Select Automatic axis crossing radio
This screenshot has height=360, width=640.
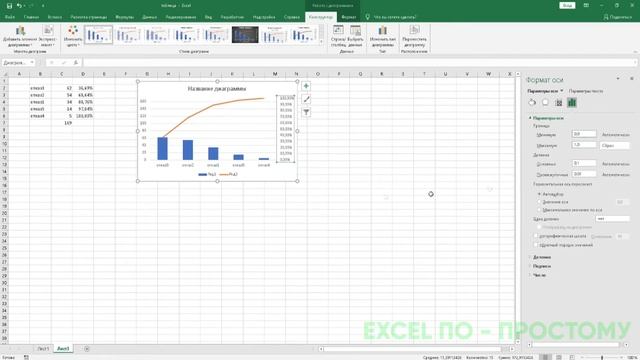coord(540,194)
